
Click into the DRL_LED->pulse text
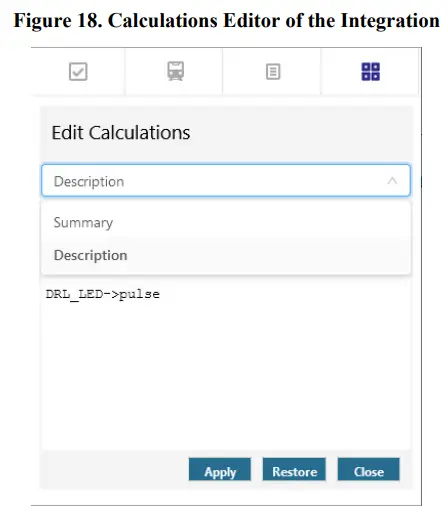coord(103,294)
